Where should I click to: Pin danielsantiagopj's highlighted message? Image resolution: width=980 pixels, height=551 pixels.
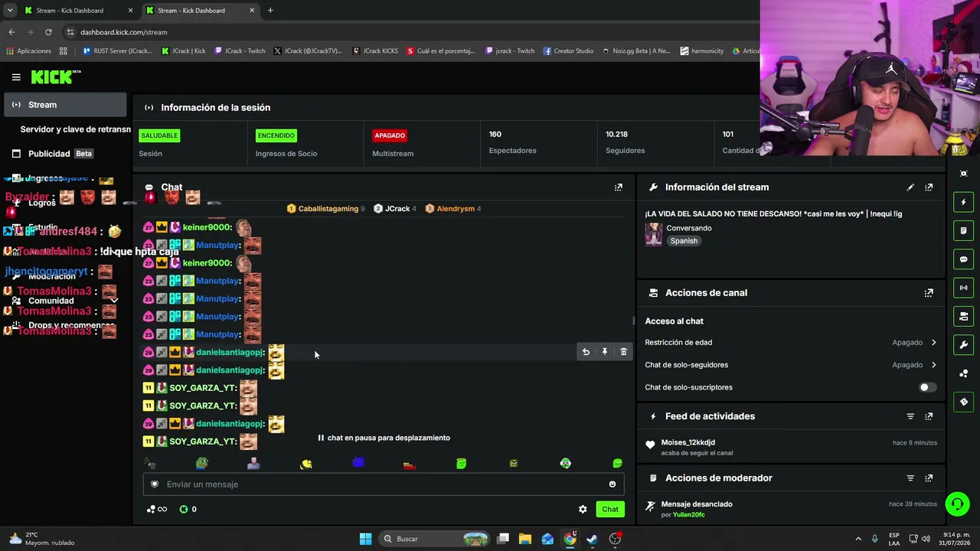pyautogui.click(x=605, y=352)
